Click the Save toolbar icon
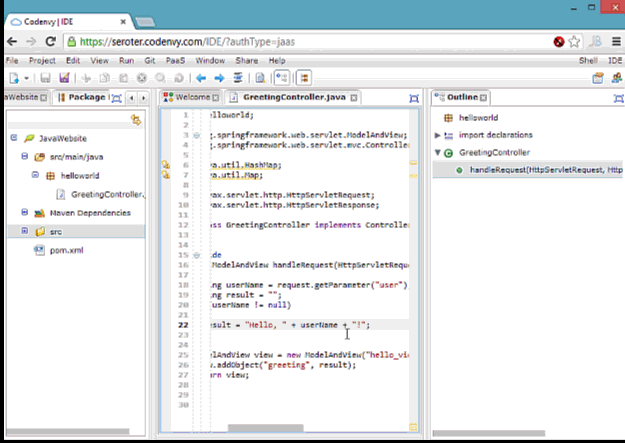Image resolution: width=625 pixels, height=443 pixels. [45, 78]
